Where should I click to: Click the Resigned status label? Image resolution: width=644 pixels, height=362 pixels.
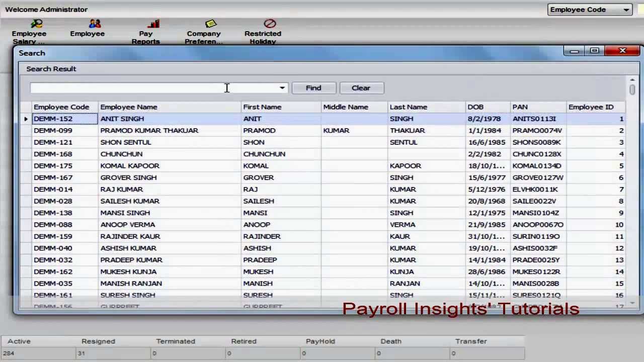point(98,341)
